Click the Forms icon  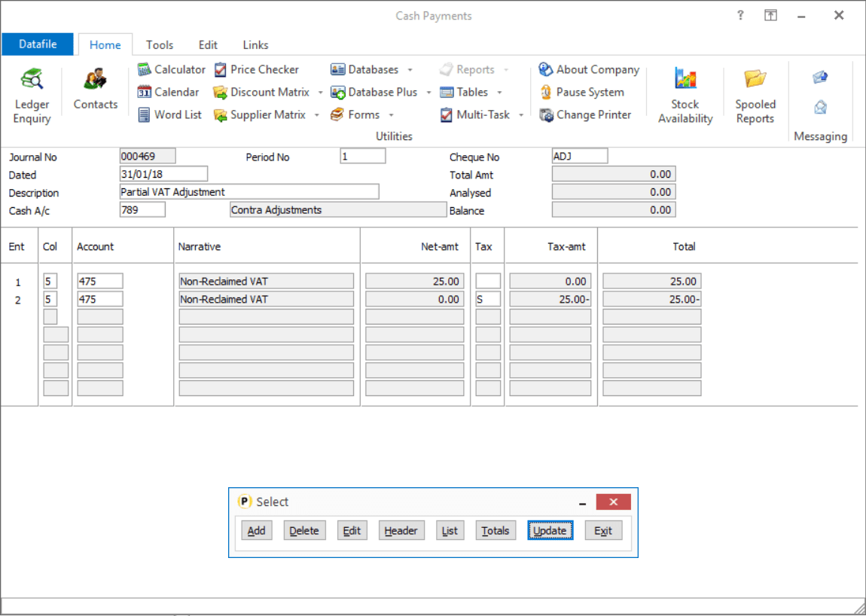(x=337, y=115)
